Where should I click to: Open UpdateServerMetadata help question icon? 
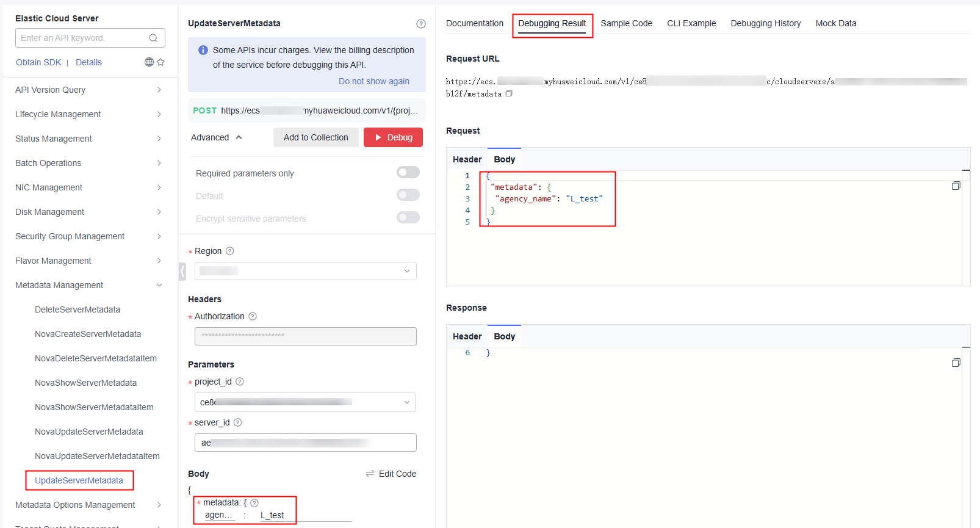tap(421, 24)
